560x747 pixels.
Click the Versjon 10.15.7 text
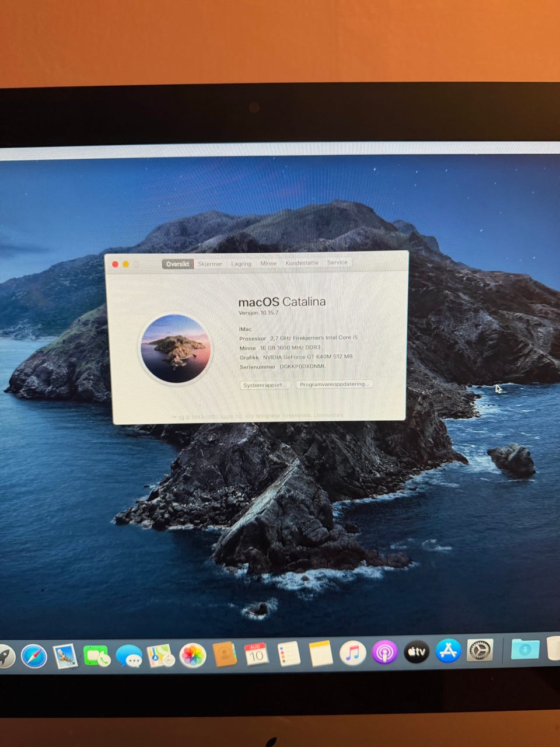click(258, 313)
